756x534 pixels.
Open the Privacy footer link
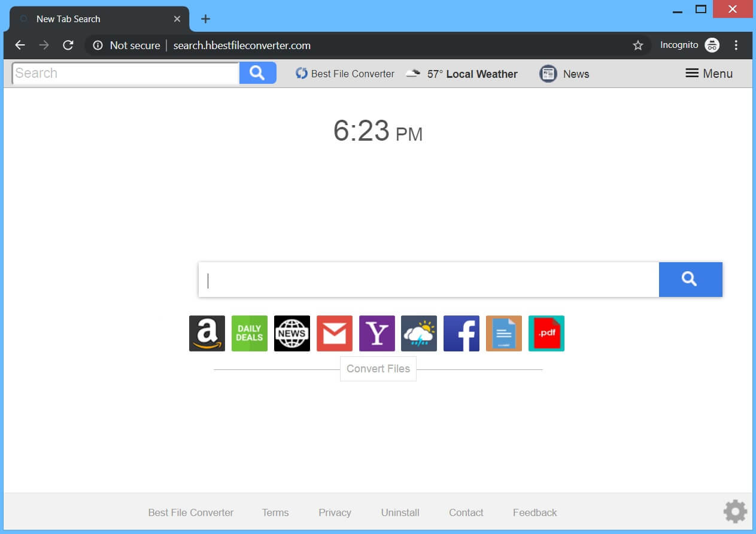click(335, 512)
